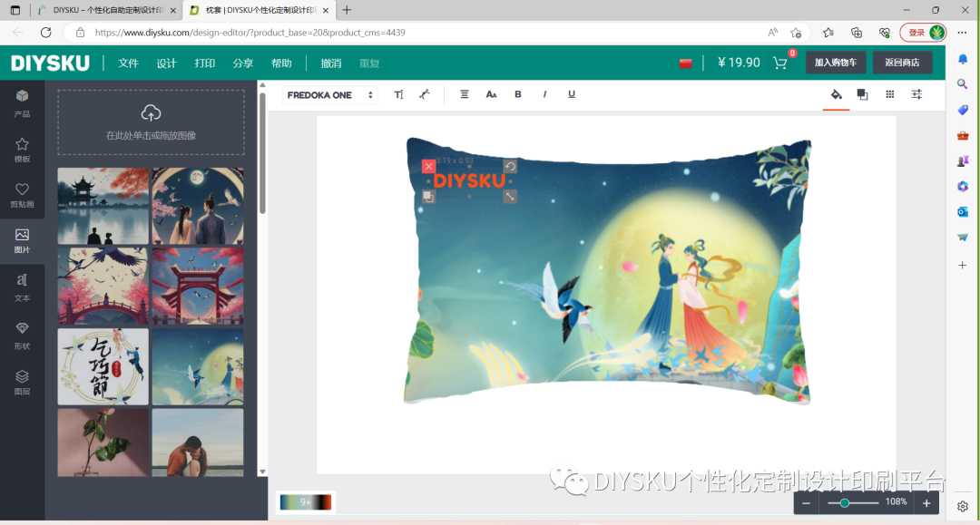Open the layer arrangement tool
Image resolution: width=980 pixels, height=525 pixels.
pos(863,95)
